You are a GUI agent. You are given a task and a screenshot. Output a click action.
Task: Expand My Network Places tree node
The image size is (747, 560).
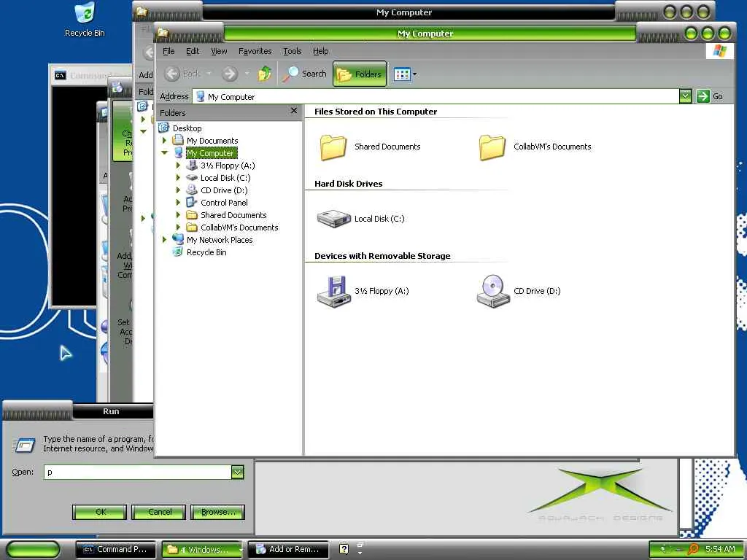point(164,239)
